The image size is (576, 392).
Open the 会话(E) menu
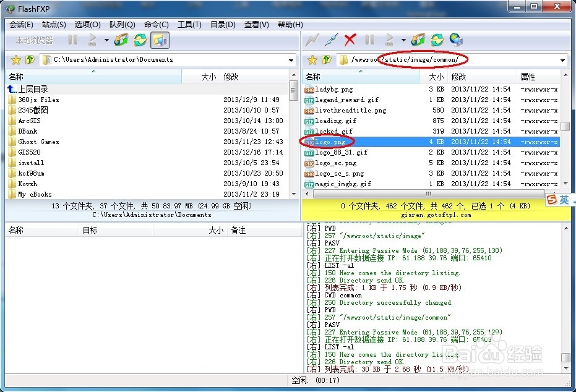click(x=21, y=25)
